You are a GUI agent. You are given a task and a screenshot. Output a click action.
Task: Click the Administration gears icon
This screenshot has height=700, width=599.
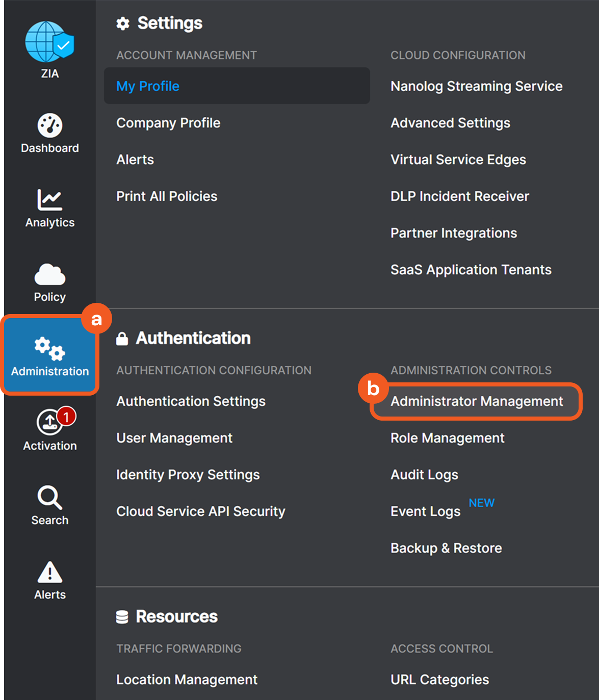coord(49,349)
